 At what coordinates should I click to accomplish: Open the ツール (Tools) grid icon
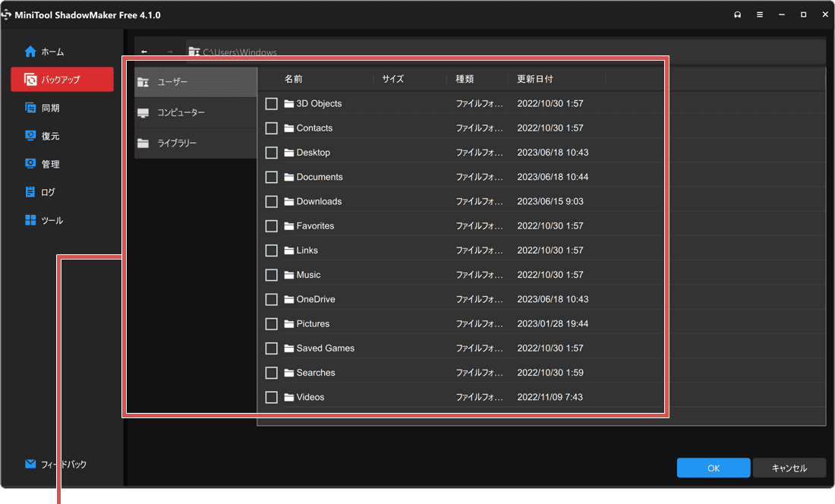coord(30,220)
